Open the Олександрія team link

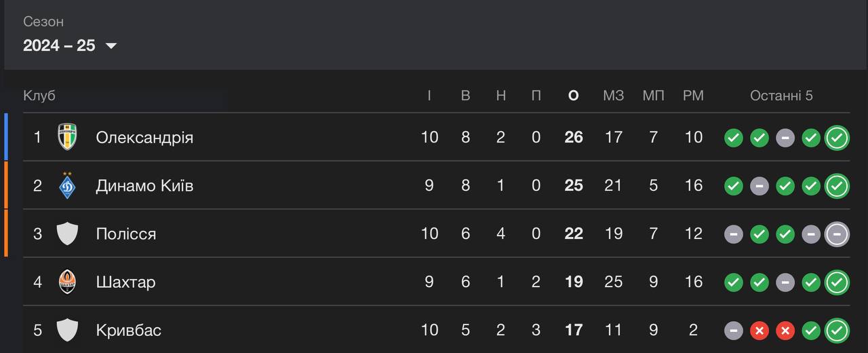[144, 137]
